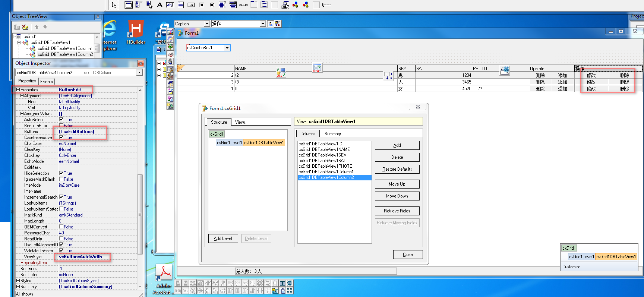Viewport: 644px width, 297px height.
Task: Pick the ScrollBar component icon
Action: pyautogui.click(x=243, y=5)
